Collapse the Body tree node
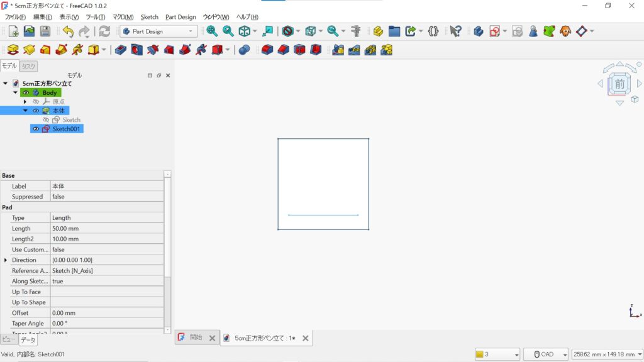The width and height of the screenshot is (644, 362). pos(15,92)
